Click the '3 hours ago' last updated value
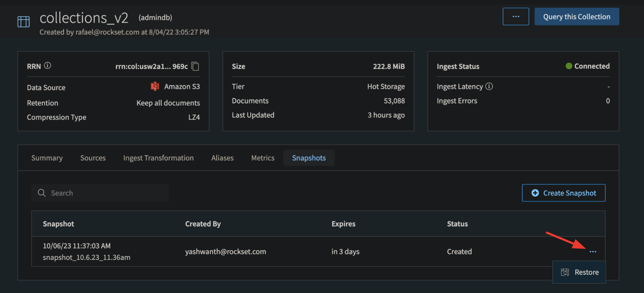The image size is (644, 293). (386, 115)
